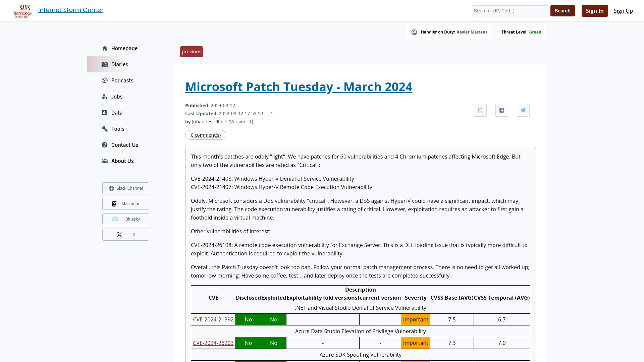Viewport: 644px width, 362px height.
Task: Click the Sign In button
Action: [x=595, y=11]
